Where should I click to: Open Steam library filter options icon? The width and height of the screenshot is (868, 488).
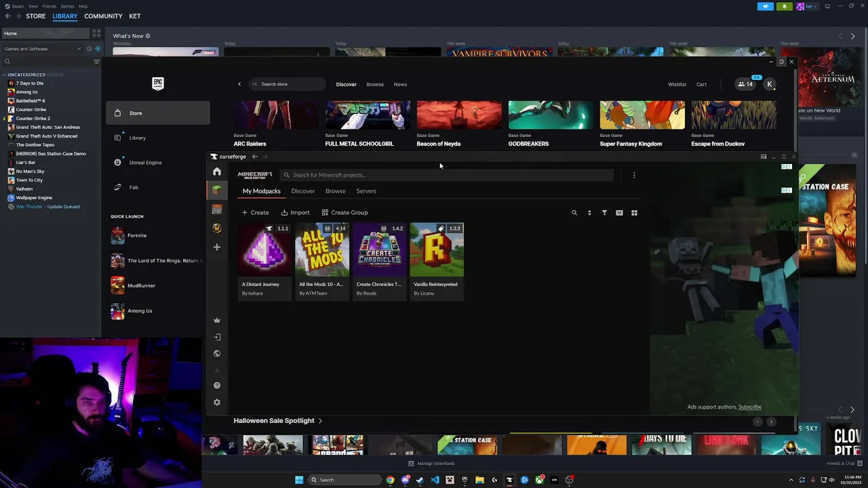96,62
